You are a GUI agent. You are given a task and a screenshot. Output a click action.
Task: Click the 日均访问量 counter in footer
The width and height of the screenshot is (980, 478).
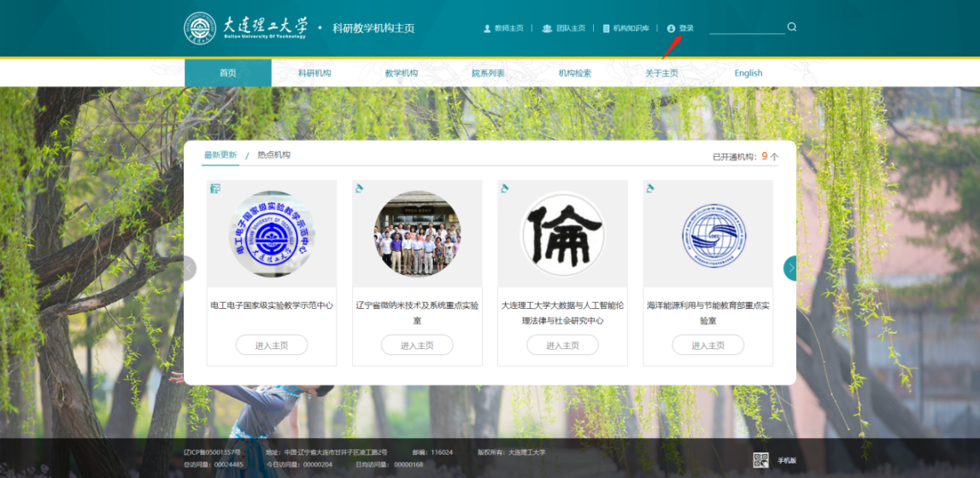(x=389, y=464)
